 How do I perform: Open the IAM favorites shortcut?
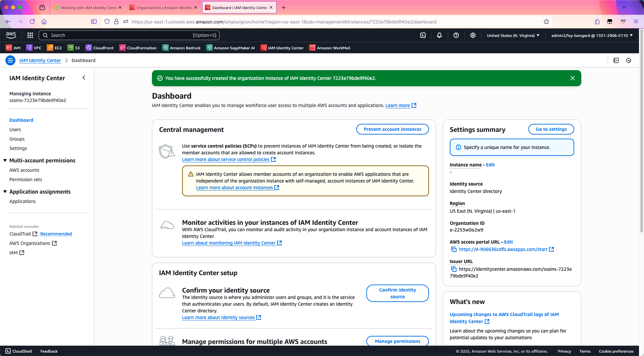pyautogui.click(x=13, y=48)
